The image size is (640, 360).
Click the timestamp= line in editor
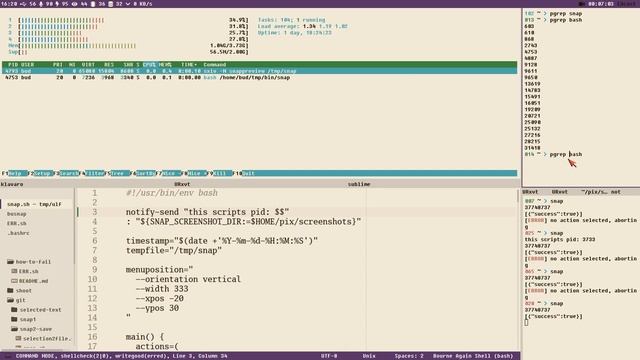pos(222,241)
